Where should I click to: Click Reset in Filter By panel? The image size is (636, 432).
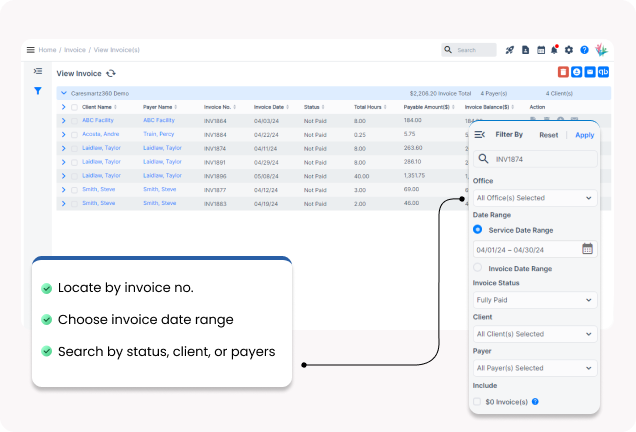pyautogui.click(x=548, y=135)
